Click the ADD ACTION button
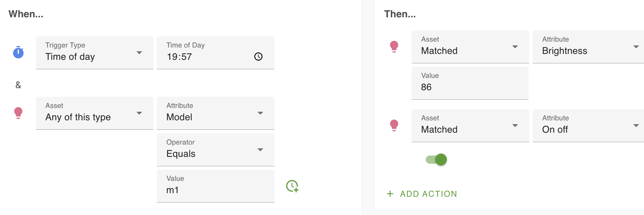 tap(428, 194)
